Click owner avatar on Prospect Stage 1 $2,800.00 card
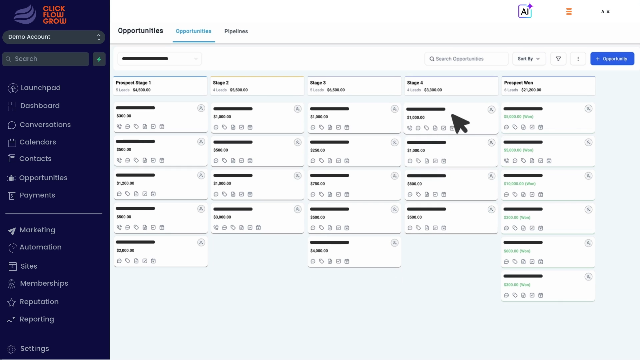Viewport: 640px width, 360px height. [x=201, y=242]
